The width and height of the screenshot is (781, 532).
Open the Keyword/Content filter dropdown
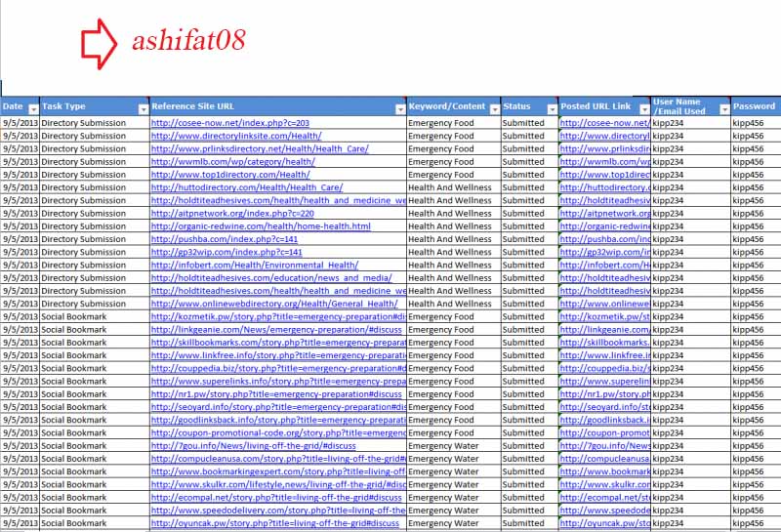click(495, 109)
